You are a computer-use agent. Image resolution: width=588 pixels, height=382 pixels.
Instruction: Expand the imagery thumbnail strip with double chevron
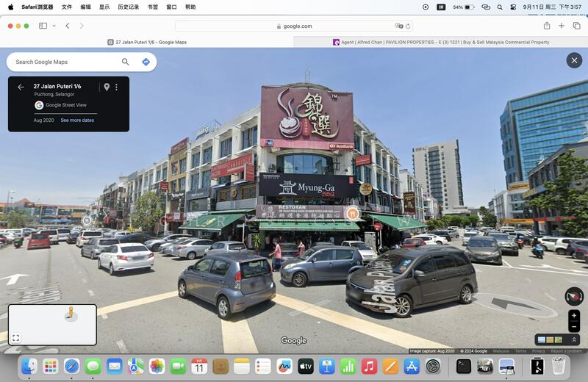(x=574, y=339)
